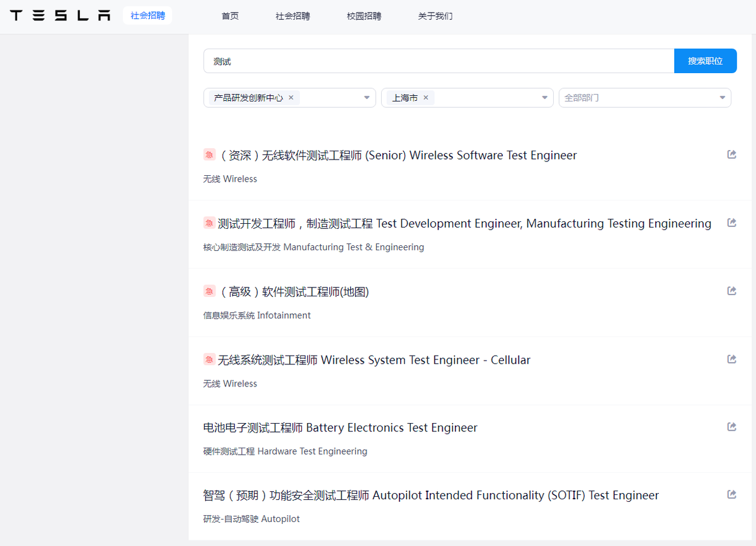Image resolution: width=756 pixels, height=546 pixels.
Task: Open the 全部部门 department dropdown
Action: pos(722,98)
